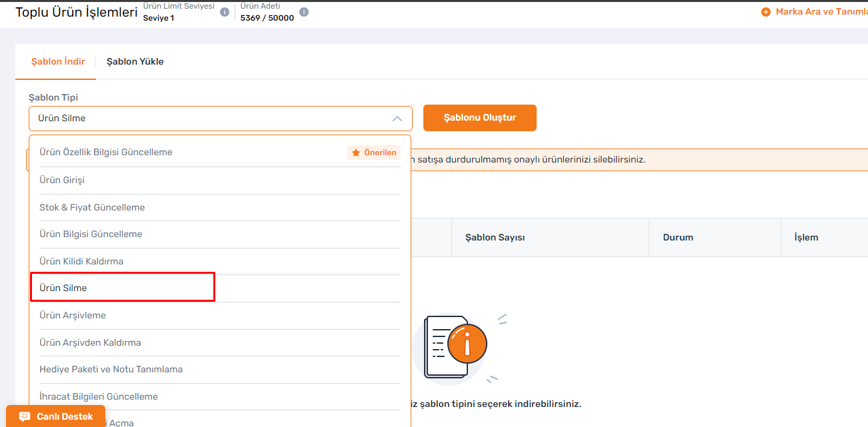Viewport: 868px width, 427px height.
Task: Choose Stok & Fiyat Güncelleme option
Action: (x=220, y=207)
